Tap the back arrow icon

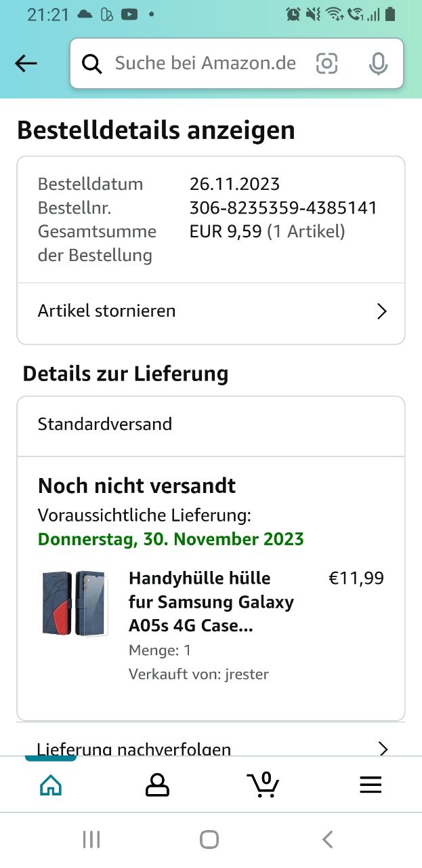(26, 63)
